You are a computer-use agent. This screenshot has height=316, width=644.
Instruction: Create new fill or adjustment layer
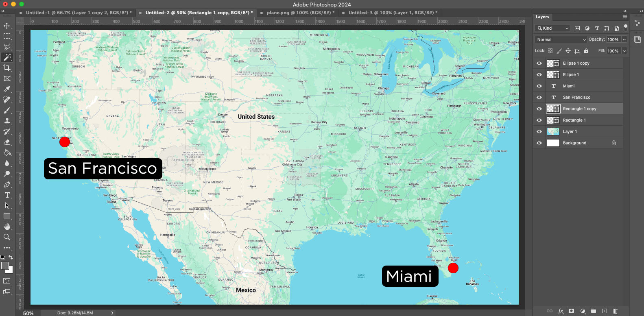click(583, 311)
